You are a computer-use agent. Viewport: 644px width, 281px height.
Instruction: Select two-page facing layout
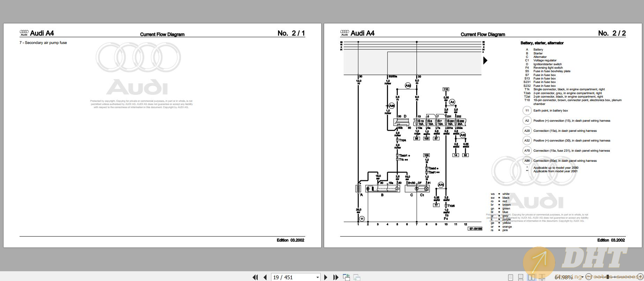point(531,277)
